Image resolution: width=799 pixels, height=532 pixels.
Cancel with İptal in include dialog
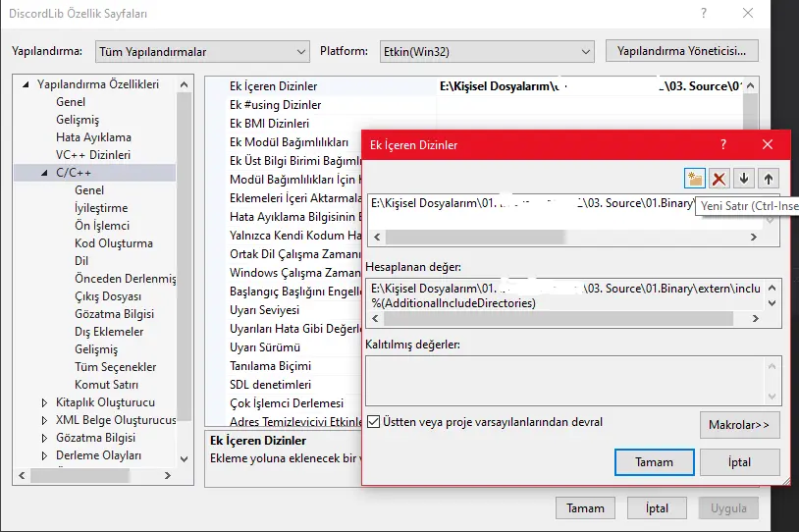tap(739, 462)
